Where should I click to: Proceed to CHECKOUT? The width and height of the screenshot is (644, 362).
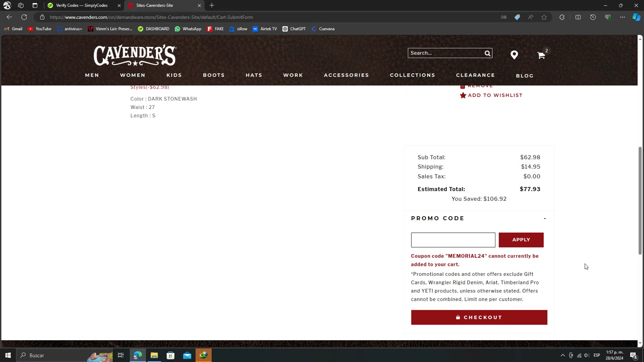click(x=479, y=317)
